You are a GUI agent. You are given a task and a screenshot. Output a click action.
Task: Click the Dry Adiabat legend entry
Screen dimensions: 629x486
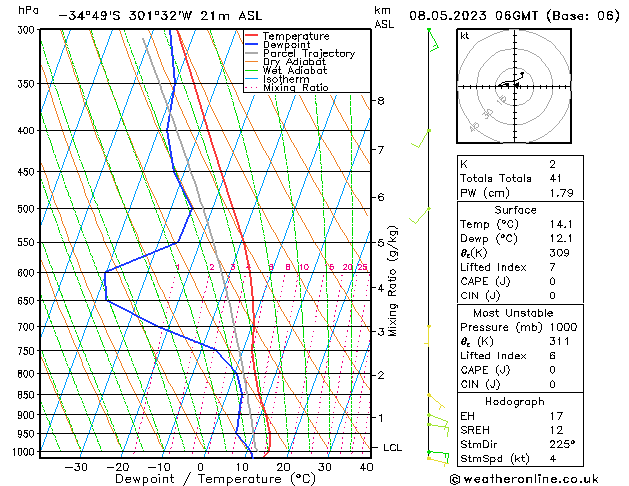[x=286, y=62]
